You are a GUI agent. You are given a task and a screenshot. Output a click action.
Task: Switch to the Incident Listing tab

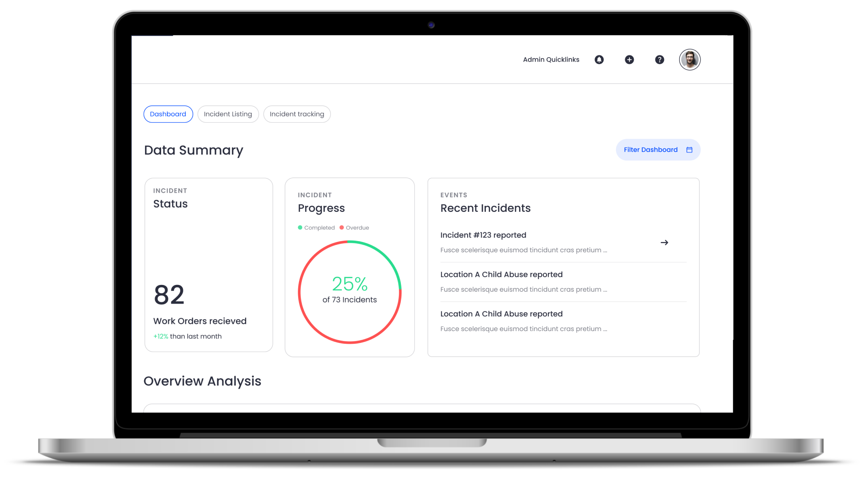[228, 114]
